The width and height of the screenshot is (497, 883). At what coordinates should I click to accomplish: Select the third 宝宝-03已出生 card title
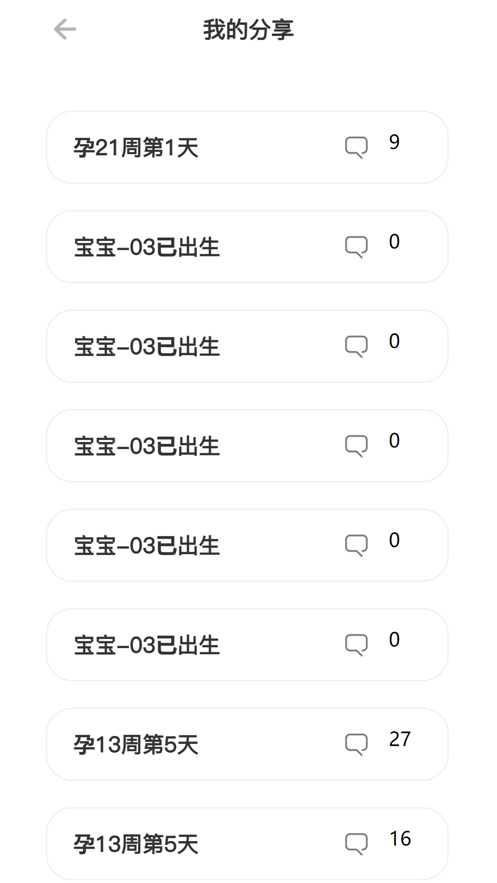(147, 447)
